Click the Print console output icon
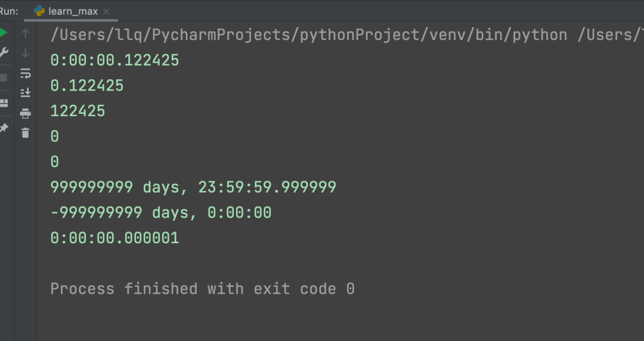Image resolution: width=644 pixels, height=341 pixels. pyautogui.click(x=25, y=113)
